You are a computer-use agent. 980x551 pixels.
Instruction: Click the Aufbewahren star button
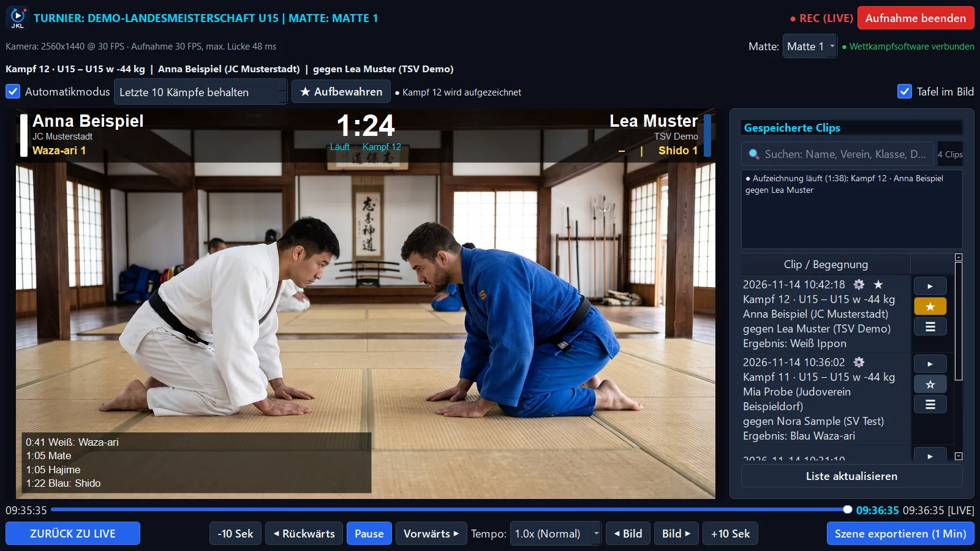tap(341, 92)
